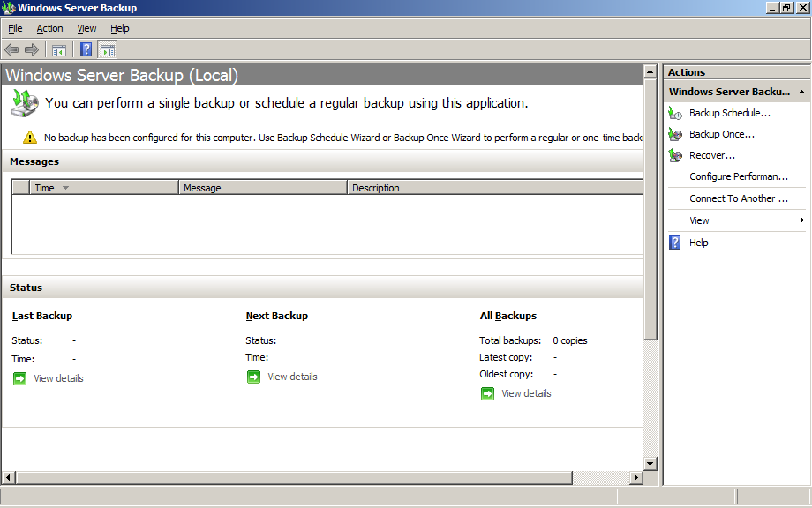Click the vertical scrollbar up arrow
The width and height of the screenshot is (812, 508).
click(650, 71)
